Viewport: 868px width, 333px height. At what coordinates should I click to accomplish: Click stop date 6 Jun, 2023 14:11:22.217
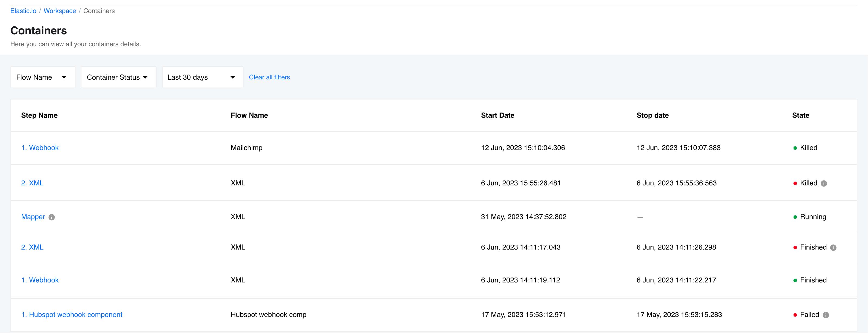[676, 280]
